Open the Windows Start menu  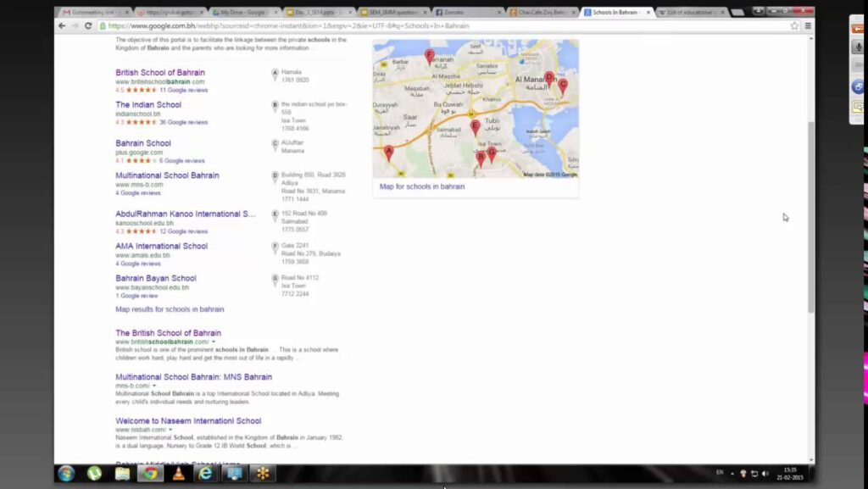pyautogui.click(x=66, y=474)
